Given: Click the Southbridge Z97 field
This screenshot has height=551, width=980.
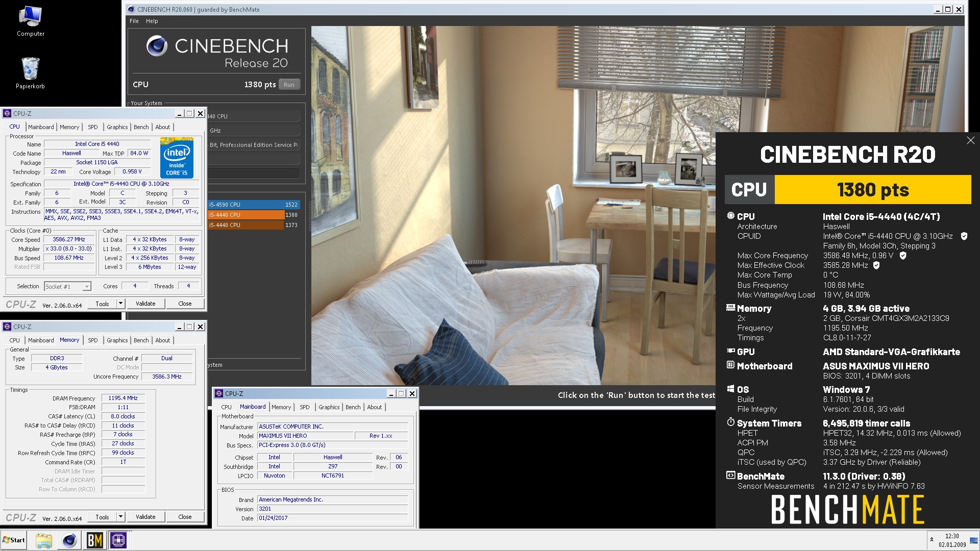Looking at the screenshot, I should pyautogui.click(x=333, y=466).
